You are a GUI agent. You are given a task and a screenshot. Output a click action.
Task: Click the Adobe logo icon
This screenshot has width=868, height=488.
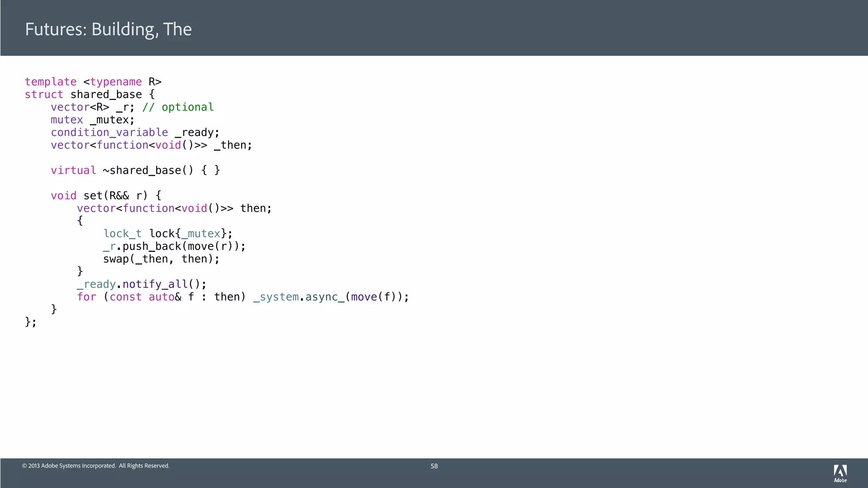840,473
